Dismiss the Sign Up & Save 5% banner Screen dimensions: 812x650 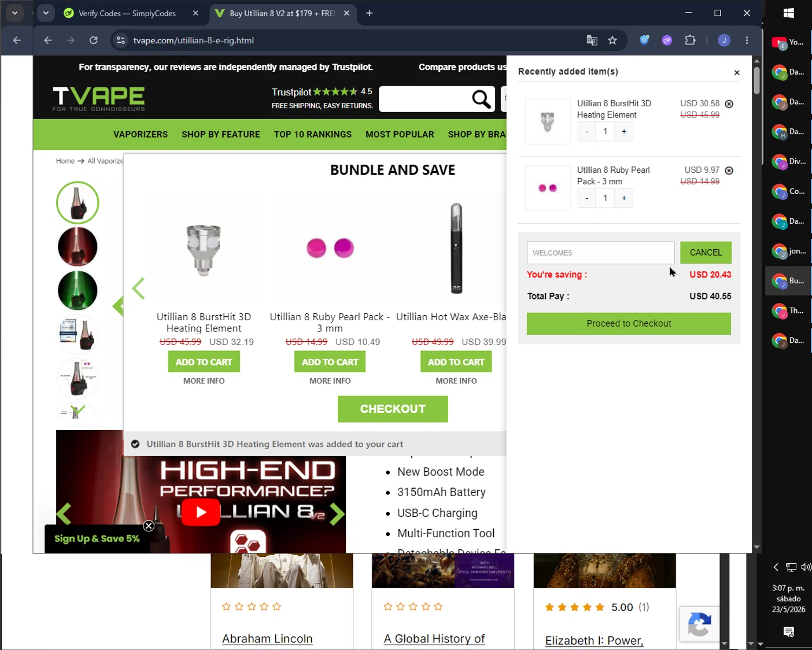click(x=149, y=526)
